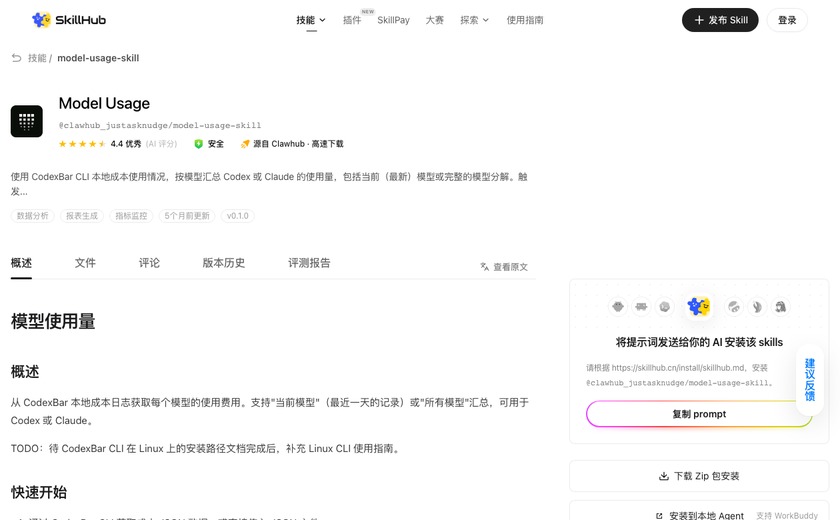Image resolution: width=840 pixels, height=520 pixels.
Task: Open the 使用指南 page
Action: point(525,20)
